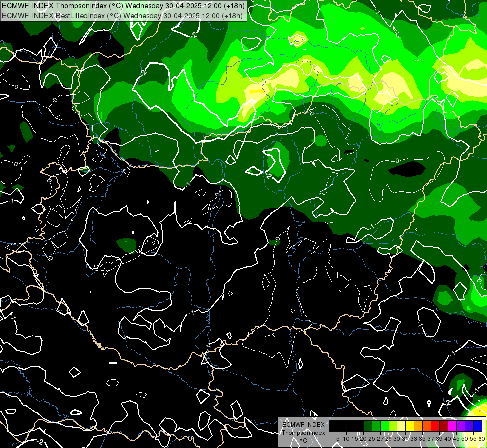
Task: Select the bright red 37–39 legend swatch
Action: [x=435, y=426]
